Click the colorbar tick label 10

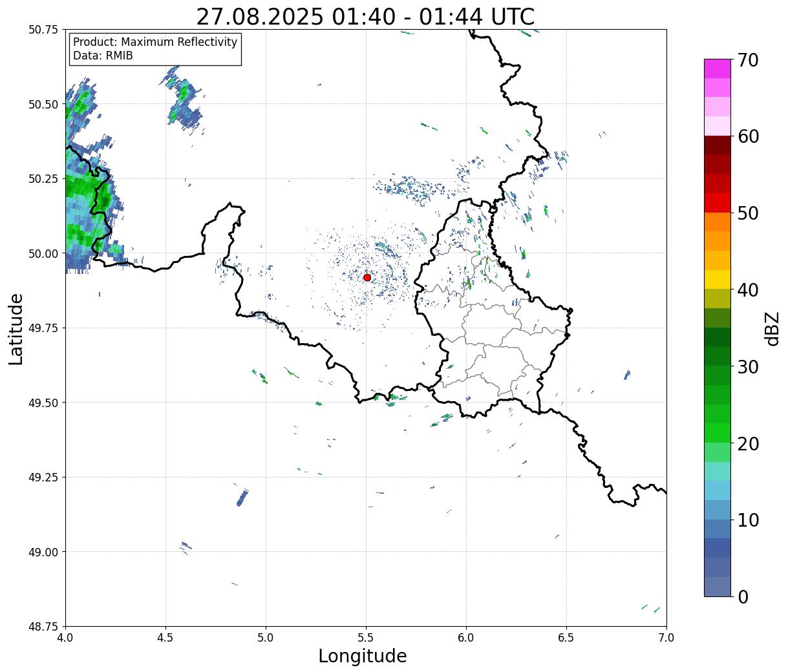[x=747, y=520]
